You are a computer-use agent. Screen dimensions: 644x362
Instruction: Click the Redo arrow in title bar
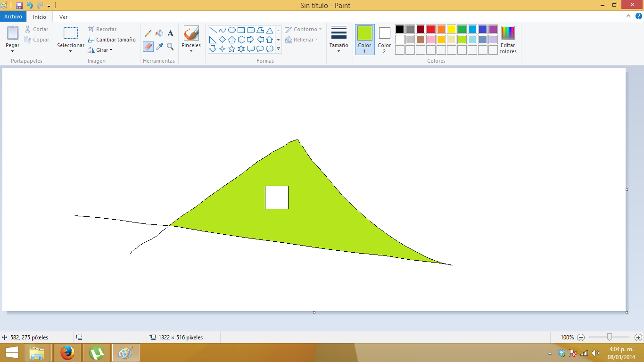click(40, 6)
